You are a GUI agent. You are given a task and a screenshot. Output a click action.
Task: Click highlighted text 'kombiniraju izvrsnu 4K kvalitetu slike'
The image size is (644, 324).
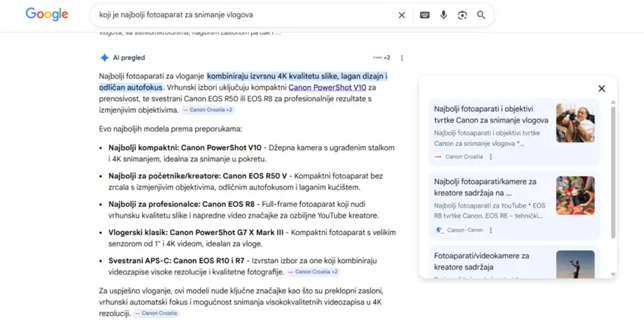(x=272, y=76)
